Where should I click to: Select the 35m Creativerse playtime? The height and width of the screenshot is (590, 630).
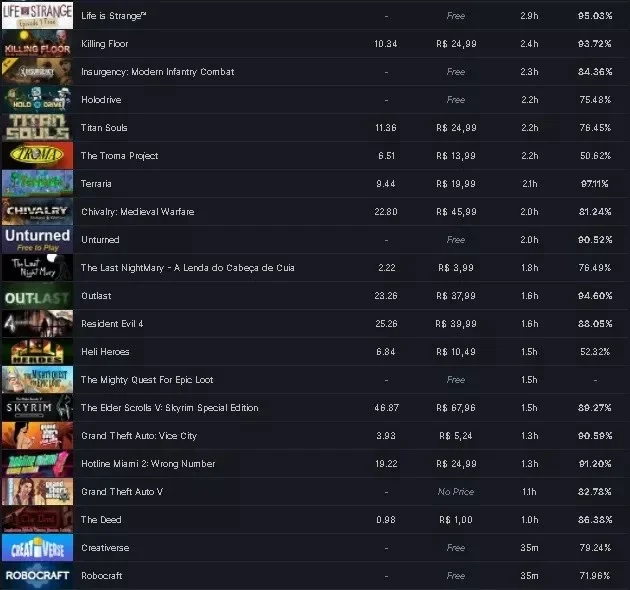click(529, 547)
